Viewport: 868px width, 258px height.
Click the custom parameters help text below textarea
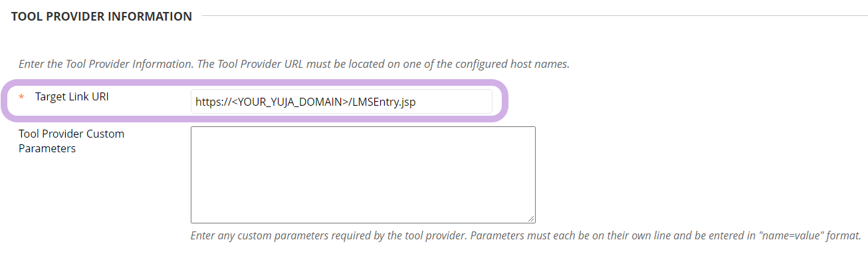pyautogui.click(x=526, y=235)
